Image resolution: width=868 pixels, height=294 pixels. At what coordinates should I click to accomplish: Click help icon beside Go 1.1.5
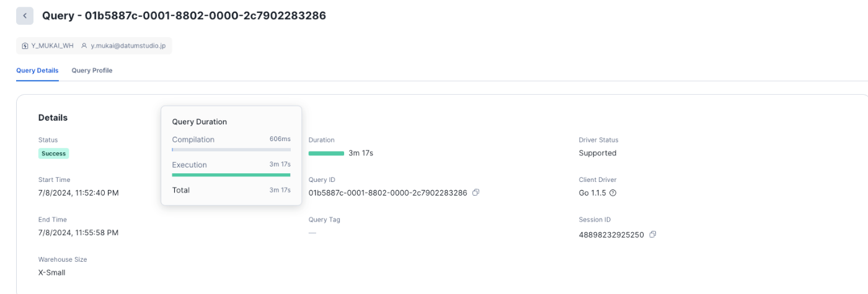point(613,192)
